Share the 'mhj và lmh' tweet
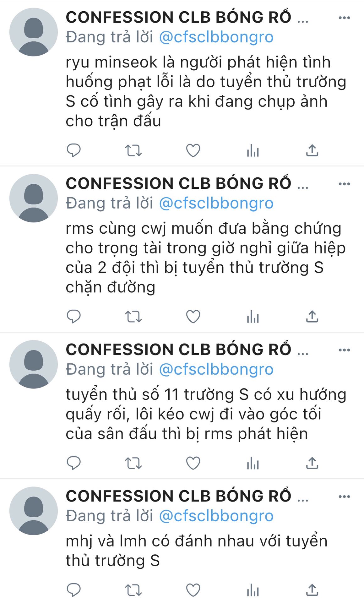 click(x=312, y=590)
